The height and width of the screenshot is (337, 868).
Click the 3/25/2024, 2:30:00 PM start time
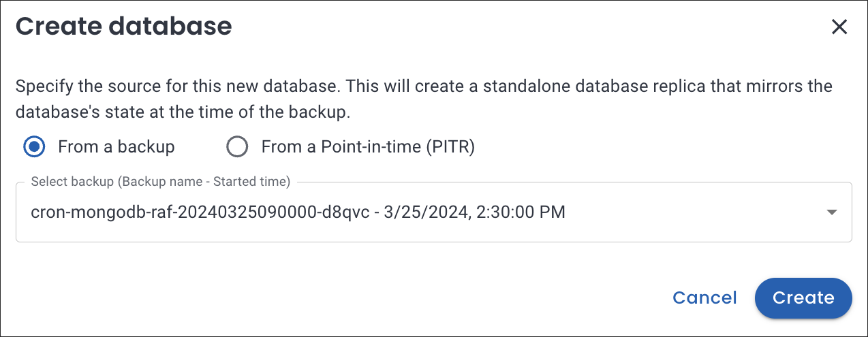click(x=474, y=212)
